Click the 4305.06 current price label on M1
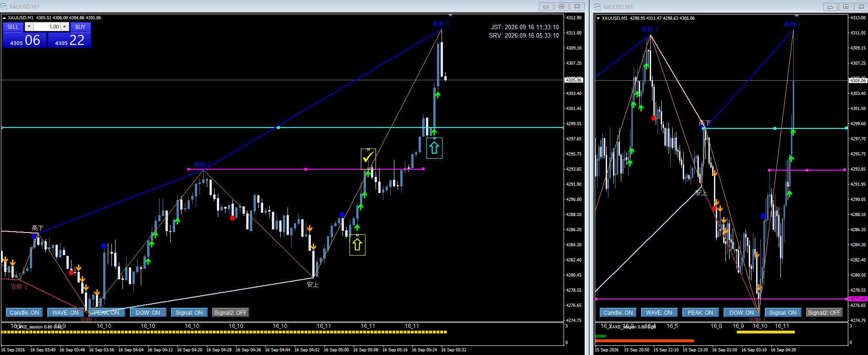This screenshot has width=868, height=355. click(574, 80)
